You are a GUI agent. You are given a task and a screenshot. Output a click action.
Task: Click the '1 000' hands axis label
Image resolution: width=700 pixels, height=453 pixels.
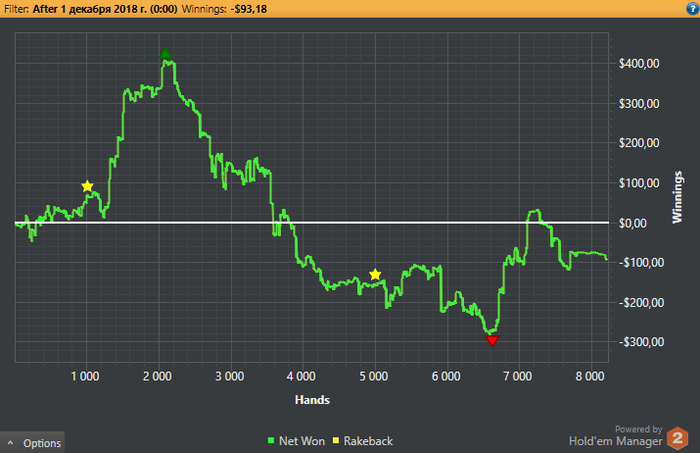(85, 376)
